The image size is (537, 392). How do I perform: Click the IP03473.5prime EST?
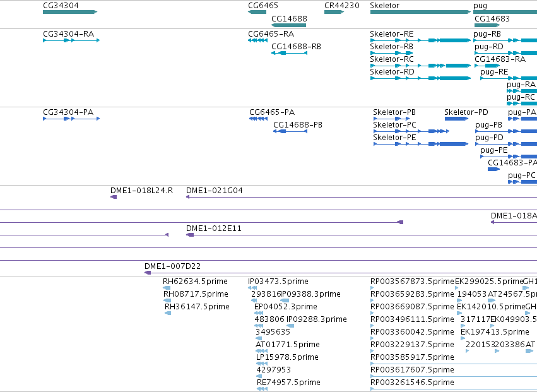click(252, 288)
